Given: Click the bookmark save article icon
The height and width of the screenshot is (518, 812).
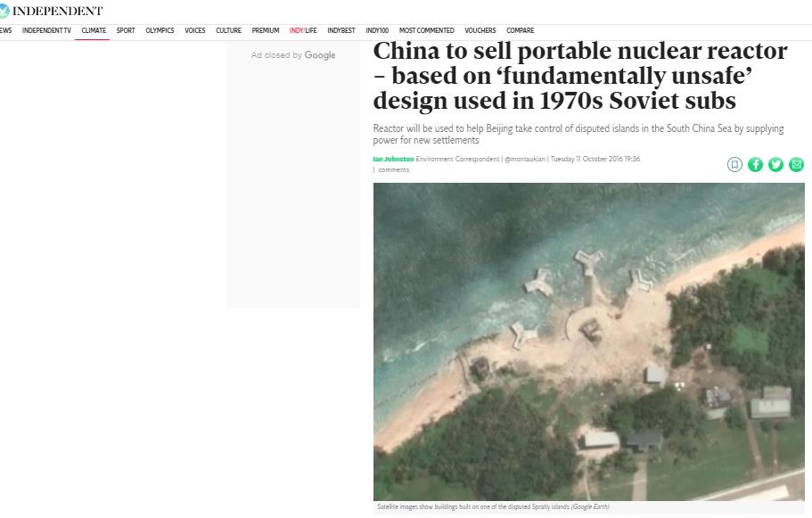Looking at the screenshot, I should point(734,165).
